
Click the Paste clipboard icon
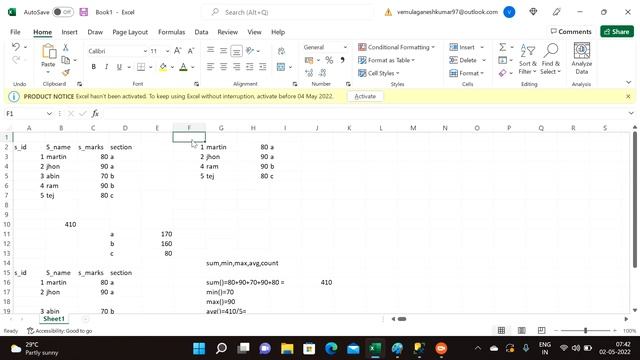point(49,52)
